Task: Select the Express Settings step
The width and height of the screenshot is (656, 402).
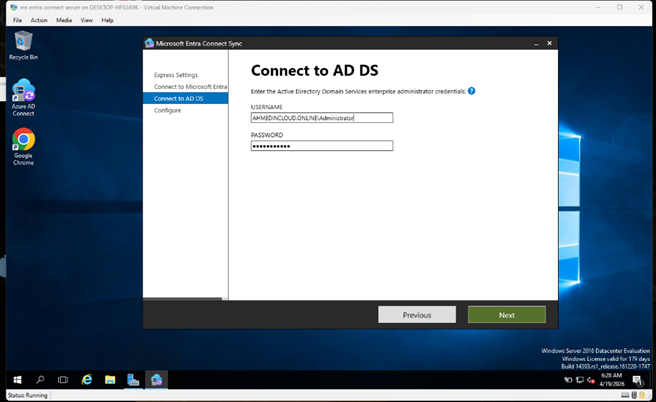Action: [176, 75]
